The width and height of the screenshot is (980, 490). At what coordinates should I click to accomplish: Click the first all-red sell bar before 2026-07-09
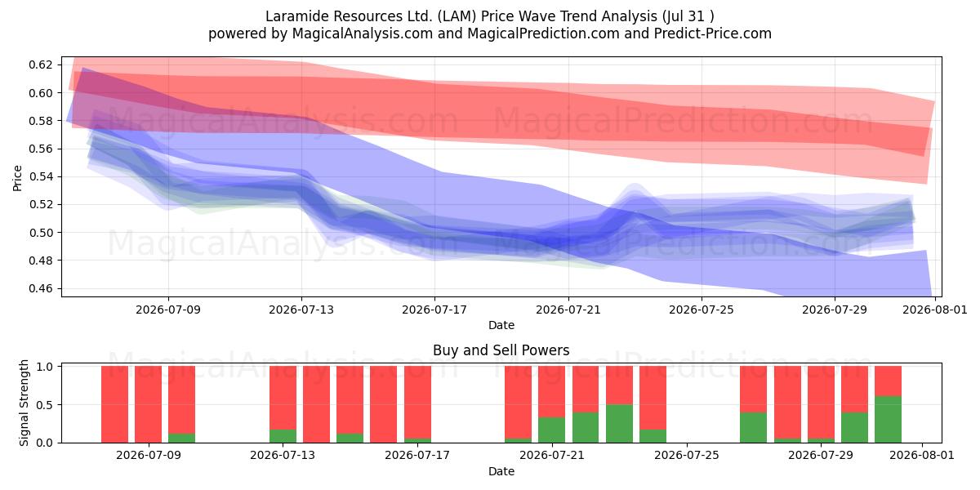click(114, 404)
